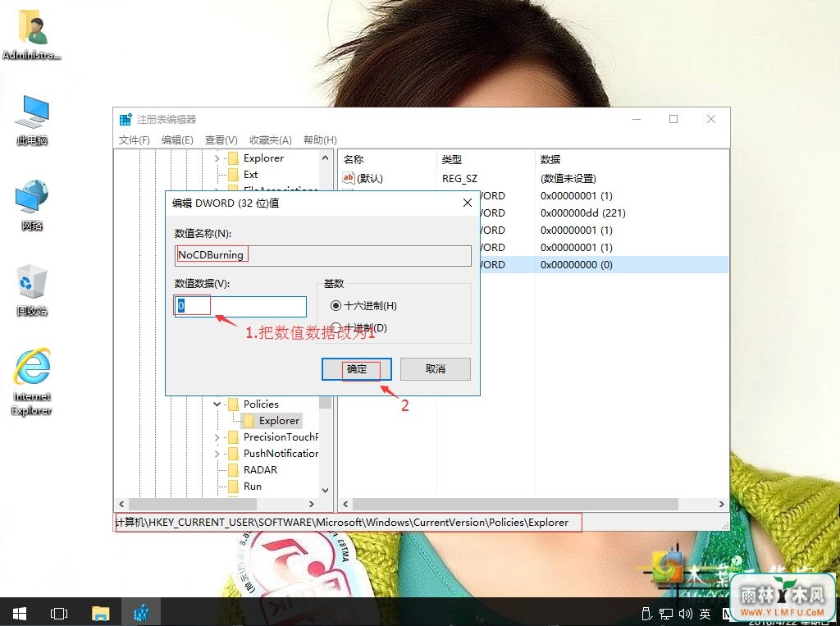This screenshot has height=626, width=840.
Task: Click the 取消 button
Action: click(x=436, y=368)
